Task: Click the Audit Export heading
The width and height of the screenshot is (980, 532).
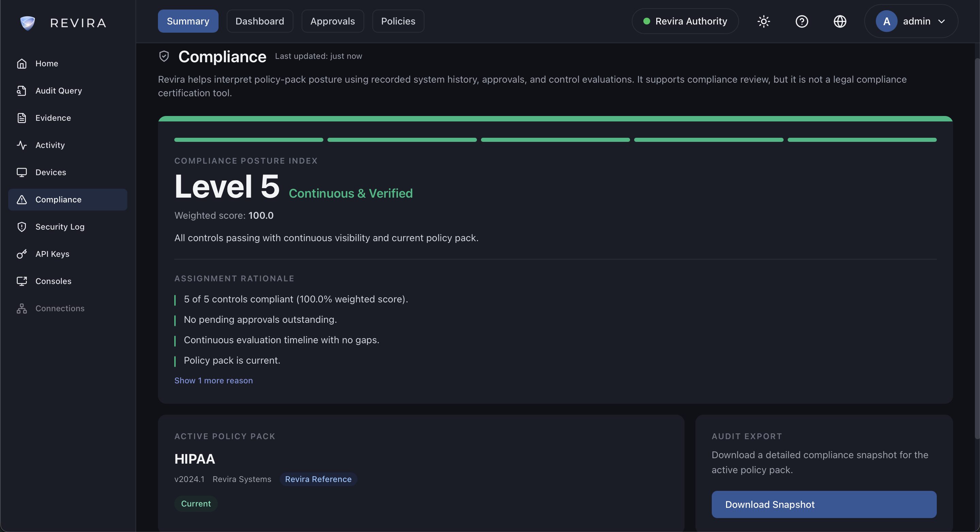Action: pos(747,436)
